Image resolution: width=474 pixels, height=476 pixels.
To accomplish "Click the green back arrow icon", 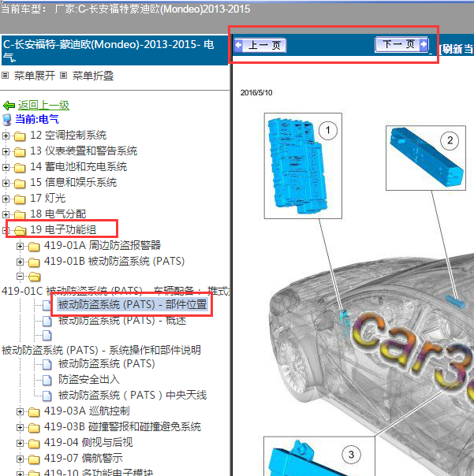I will (9, 106).
